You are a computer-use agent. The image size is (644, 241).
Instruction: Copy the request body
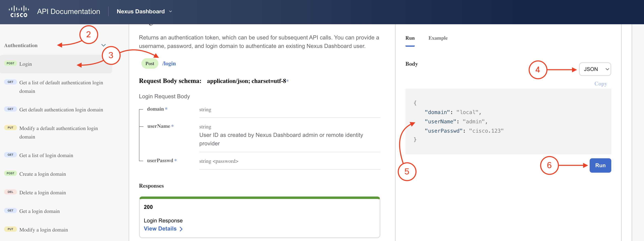600,84
